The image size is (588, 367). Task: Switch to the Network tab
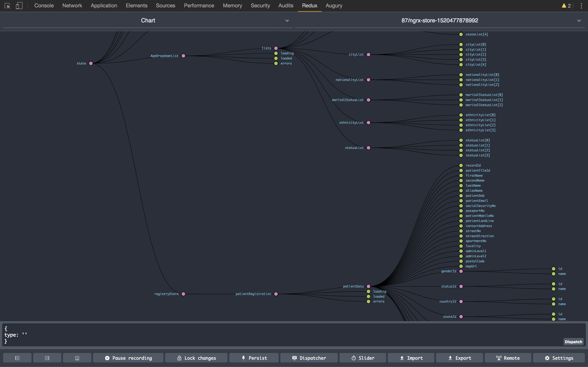pos(72,6)
